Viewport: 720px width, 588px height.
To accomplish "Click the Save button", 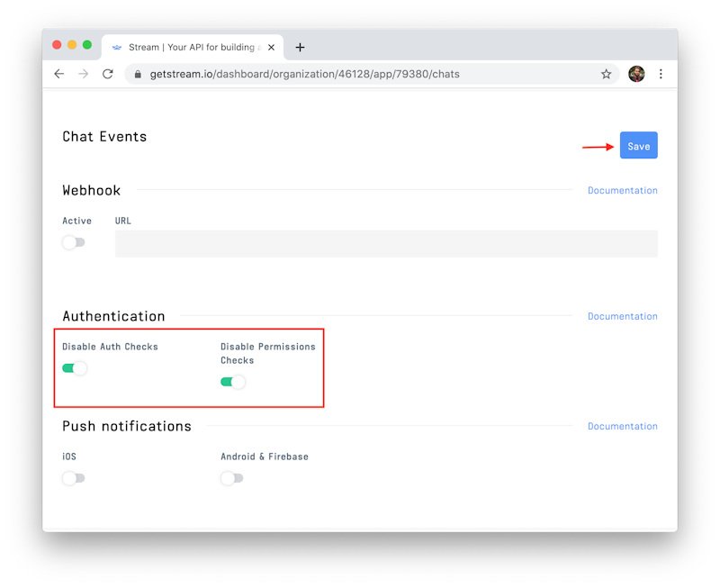I will (x=638, y=145).
